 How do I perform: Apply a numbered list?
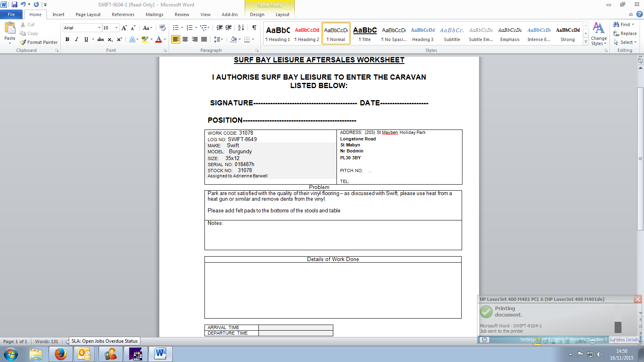point(190,28)
